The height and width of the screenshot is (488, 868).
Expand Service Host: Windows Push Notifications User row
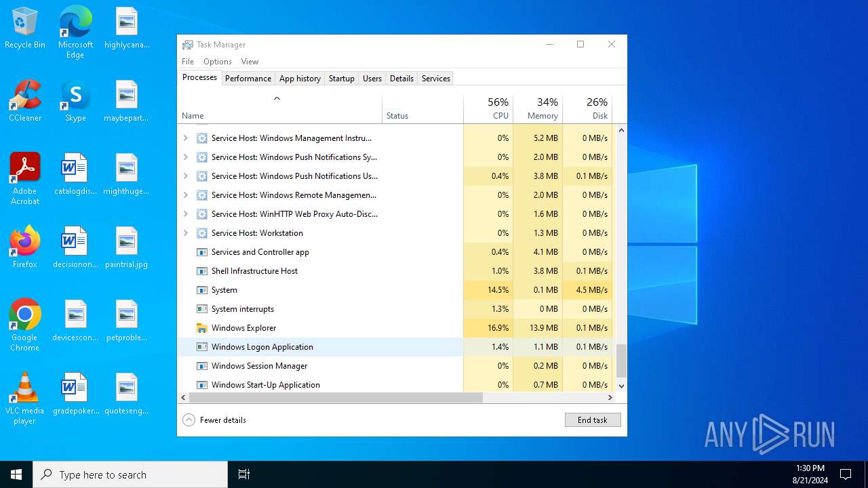(x=186, y=176)
